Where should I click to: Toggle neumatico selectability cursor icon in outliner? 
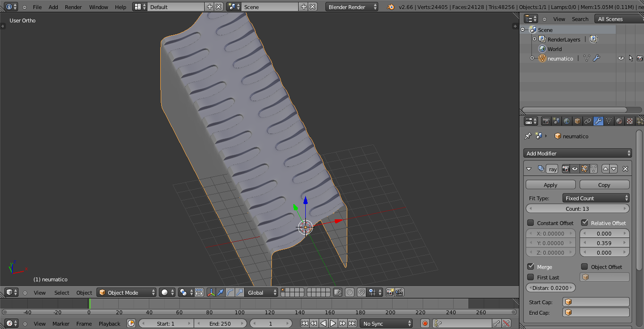631,58
